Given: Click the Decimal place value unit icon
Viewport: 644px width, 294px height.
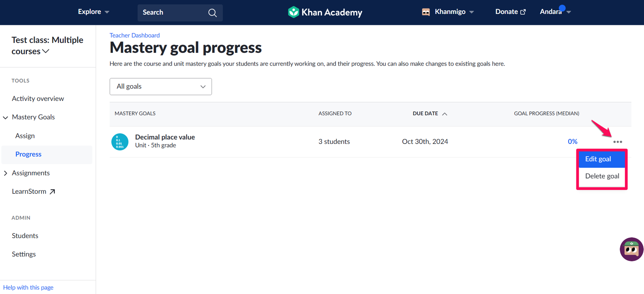Looking at the screenshot, I should pyautogui.click(x=120, y=142).
